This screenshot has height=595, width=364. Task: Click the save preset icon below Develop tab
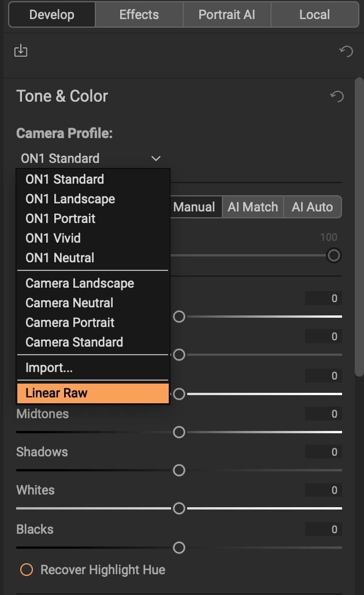[21, 51]
